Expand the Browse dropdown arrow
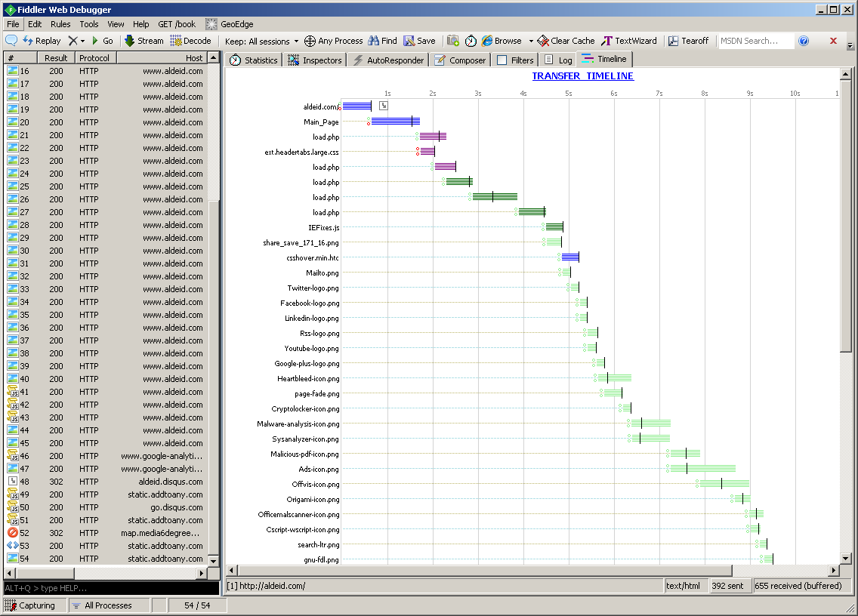The height and width of the screenshot is (616, 858). [530, 41]
